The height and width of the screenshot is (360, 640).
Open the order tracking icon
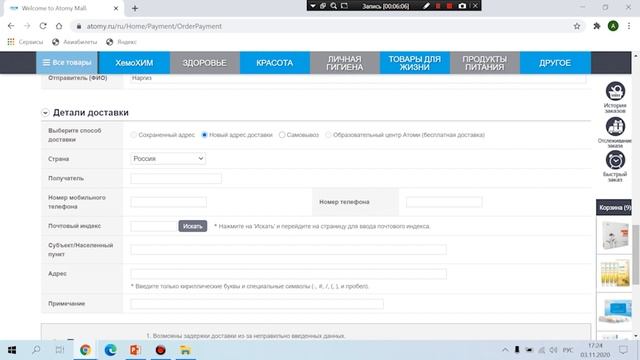click(615, 127)
